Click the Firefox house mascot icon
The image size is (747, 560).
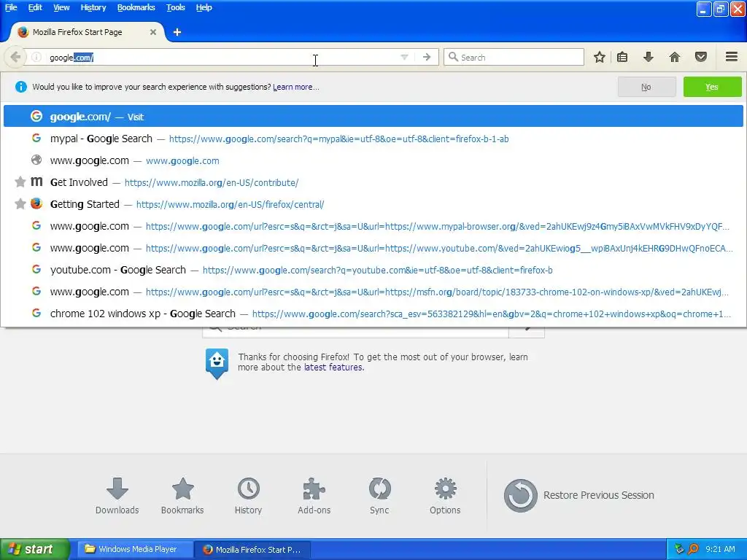pyautogui.click(x=217, y=363)
